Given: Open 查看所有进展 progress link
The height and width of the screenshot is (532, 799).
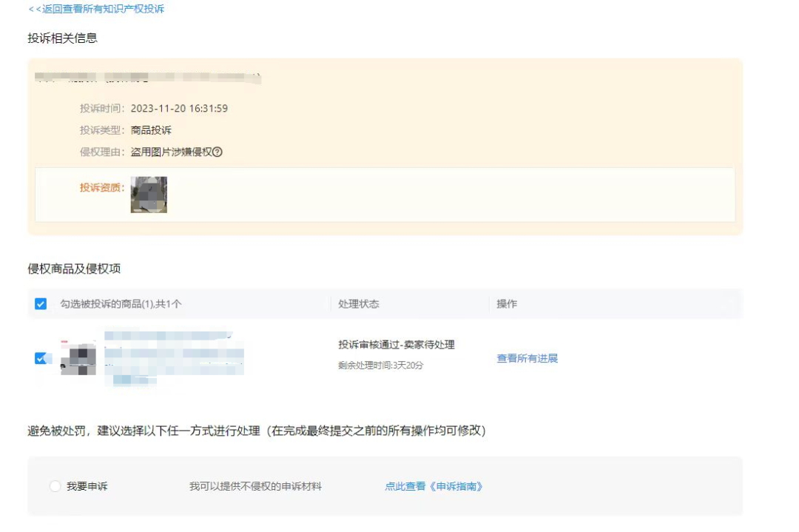Looking at the screenshot, I should pos(527,357).
